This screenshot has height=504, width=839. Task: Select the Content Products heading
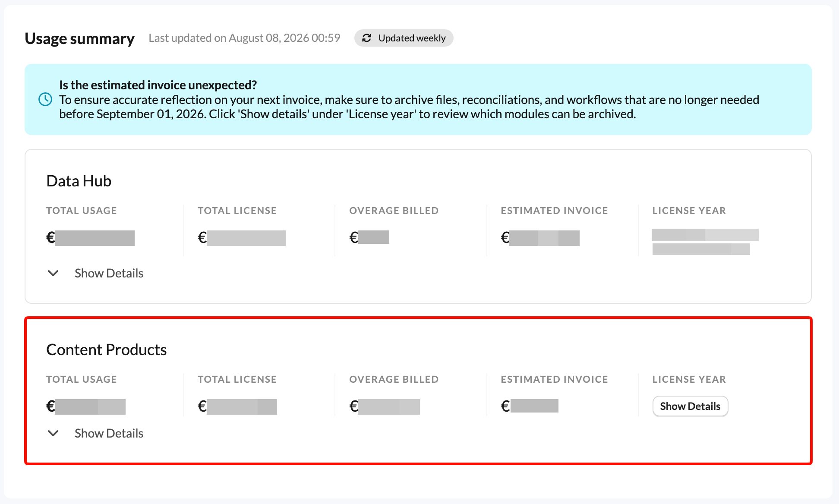107,350
